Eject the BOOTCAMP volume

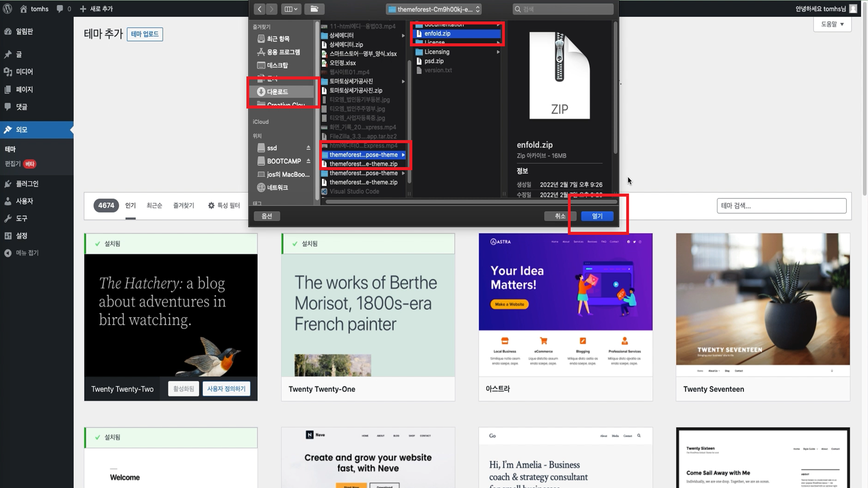pos(308,161)
